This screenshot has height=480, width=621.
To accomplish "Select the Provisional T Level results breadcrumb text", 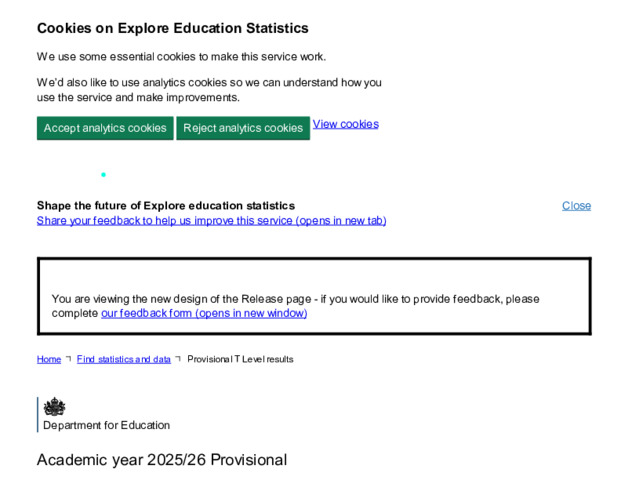I will (x=240, y=359).
